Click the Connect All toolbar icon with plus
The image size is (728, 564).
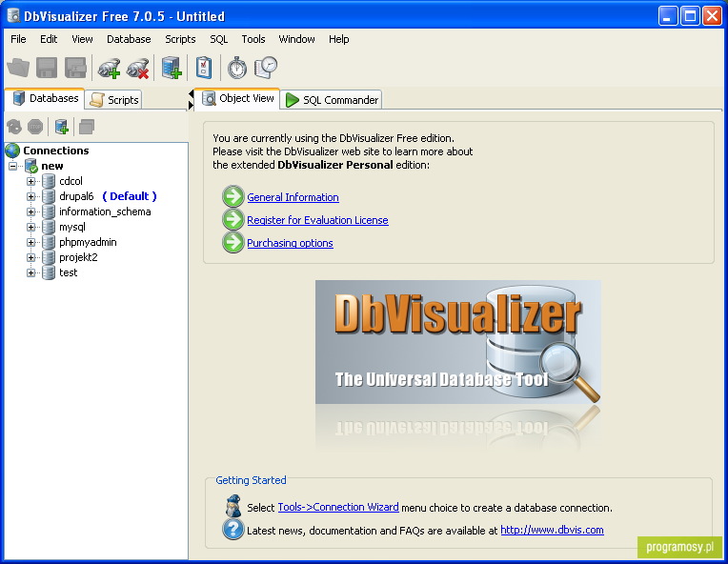(110, 68)
